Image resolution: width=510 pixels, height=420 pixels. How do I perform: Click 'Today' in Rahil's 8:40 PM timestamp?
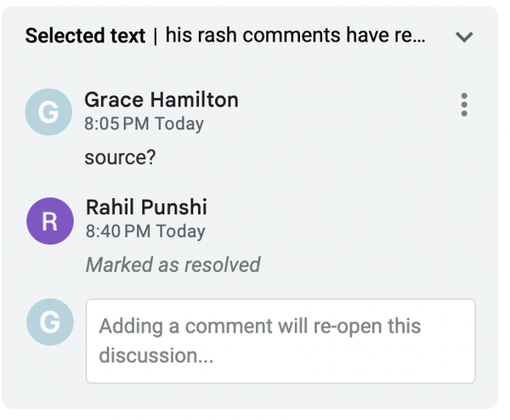point(181,231)
